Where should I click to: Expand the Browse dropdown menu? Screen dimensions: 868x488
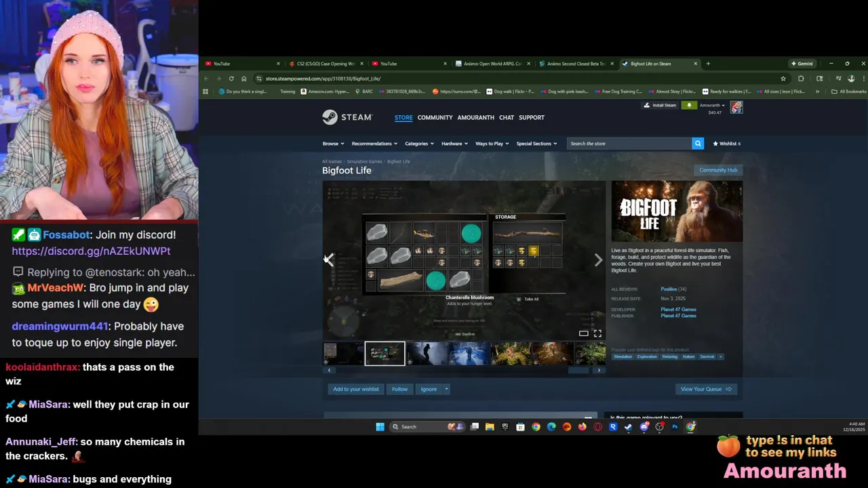coord(333,144)
